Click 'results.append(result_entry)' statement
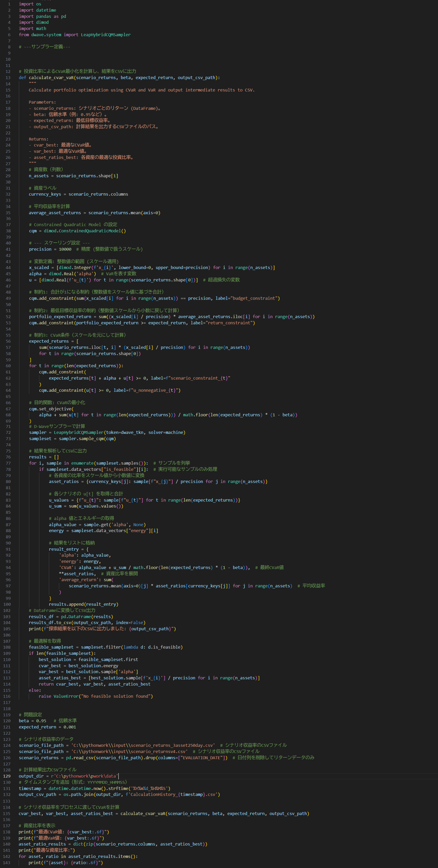 (83, 604)
